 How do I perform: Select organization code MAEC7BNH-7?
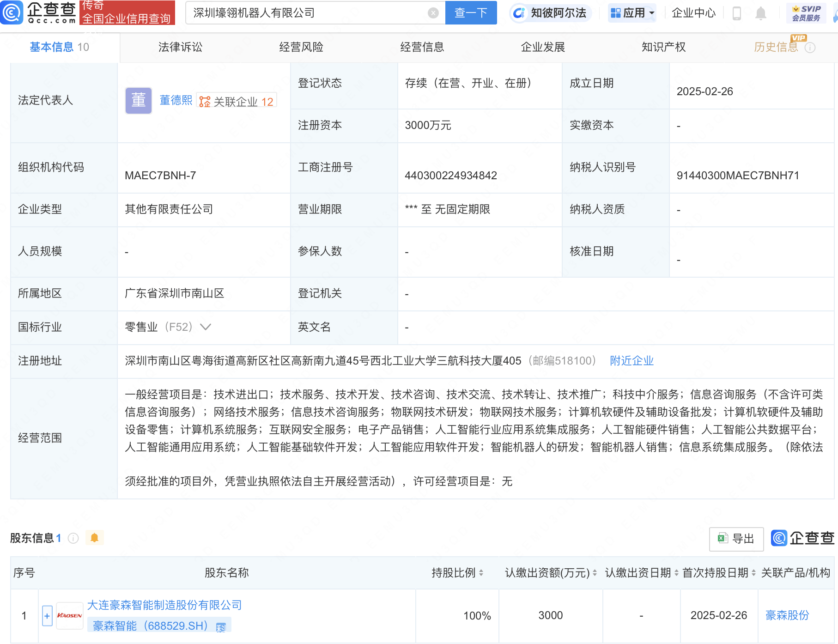(x=160, y=176)
